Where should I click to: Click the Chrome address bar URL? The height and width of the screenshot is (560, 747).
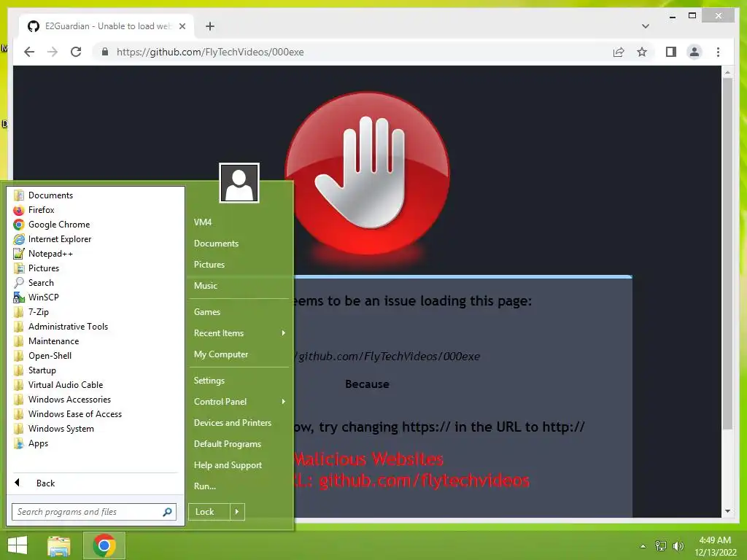click(210, 52)
